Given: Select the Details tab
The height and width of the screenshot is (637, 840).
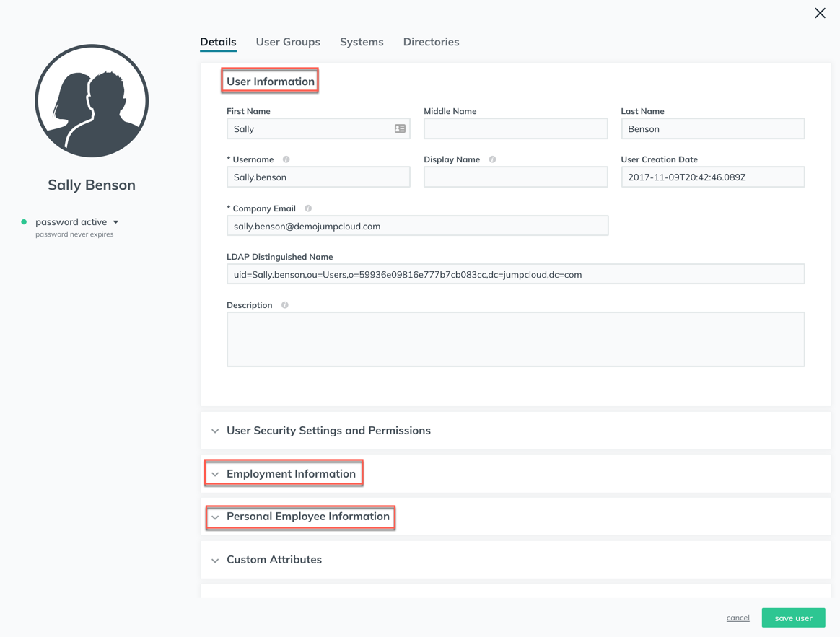Looking at the screenshot, I should pyautogui.click(x=218, y=42).
